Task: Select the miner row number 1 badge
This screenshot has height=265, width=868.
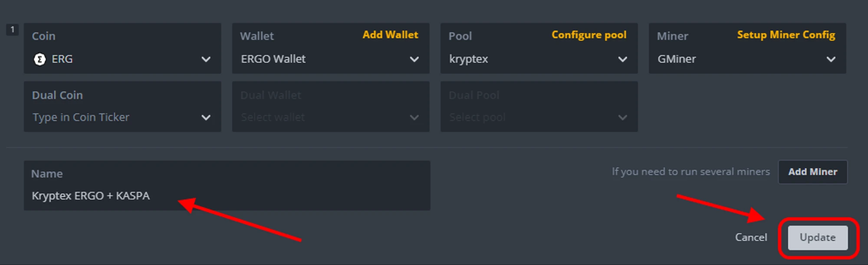Action: pyautogui.click(x=12, y=30)
